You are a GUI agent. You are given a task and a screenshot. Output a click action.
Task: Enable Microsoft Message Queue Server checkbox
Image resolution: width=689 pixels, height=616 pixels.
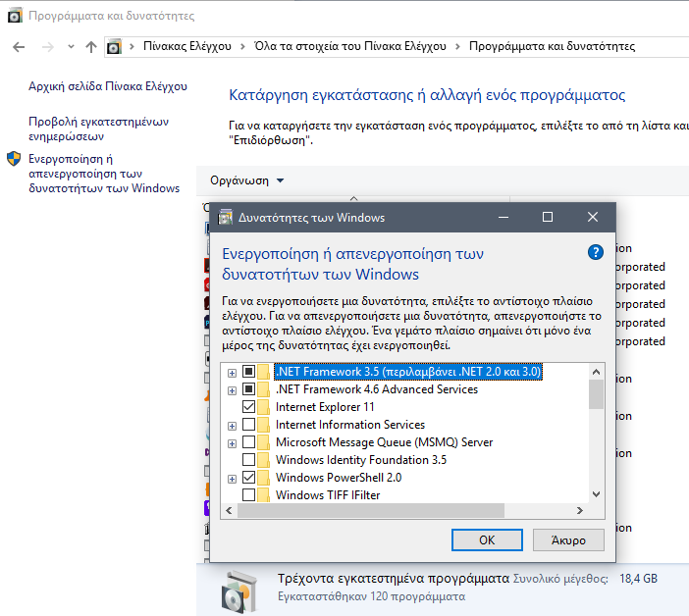point(248,441)
